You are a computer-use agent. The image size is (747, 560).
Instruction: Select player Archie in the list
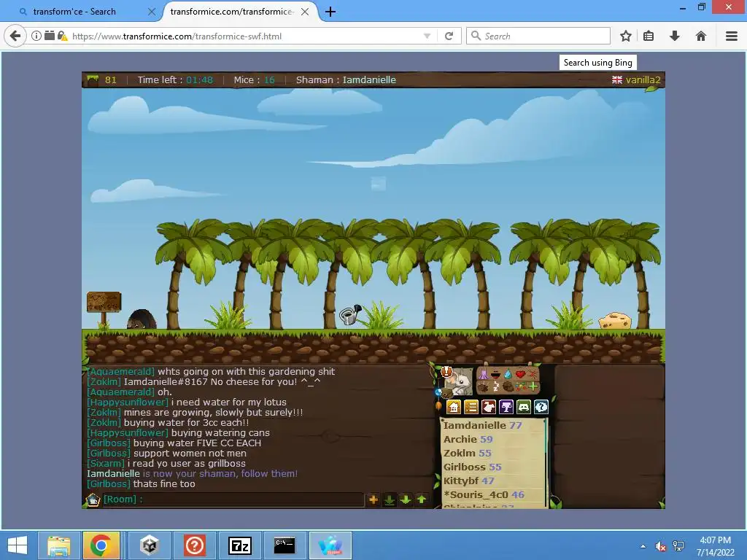[468, 439]
